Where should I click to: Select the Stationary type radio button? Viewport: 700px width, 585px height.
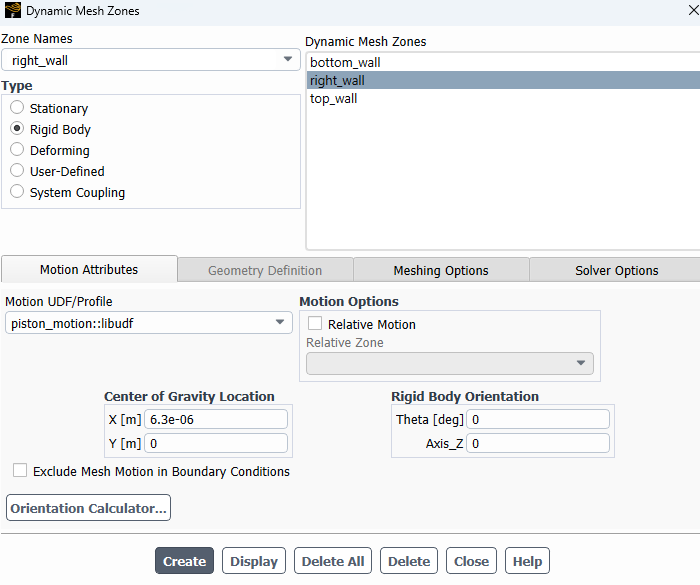pos(17,108)
